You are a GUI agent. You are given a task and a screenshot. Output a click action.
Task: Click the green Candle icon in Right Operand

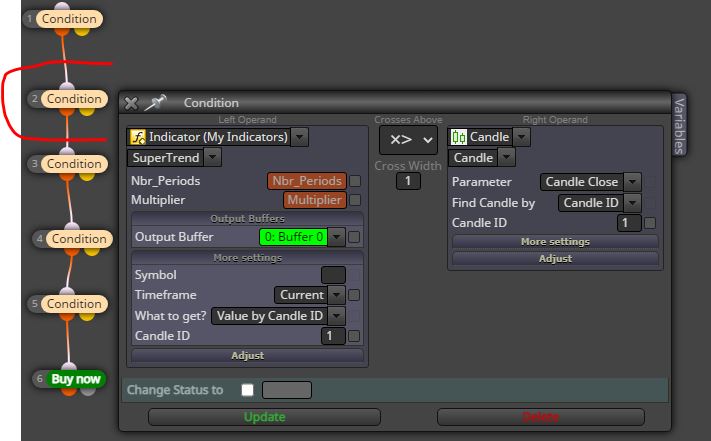[458, 137]
